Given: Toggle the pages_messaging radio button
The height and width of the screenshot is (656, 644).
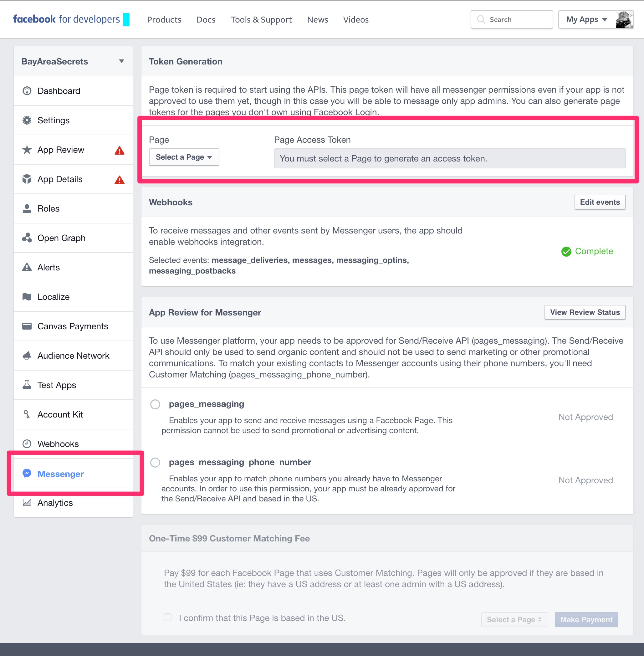Looking at the screenshot, I should [156, 404].
